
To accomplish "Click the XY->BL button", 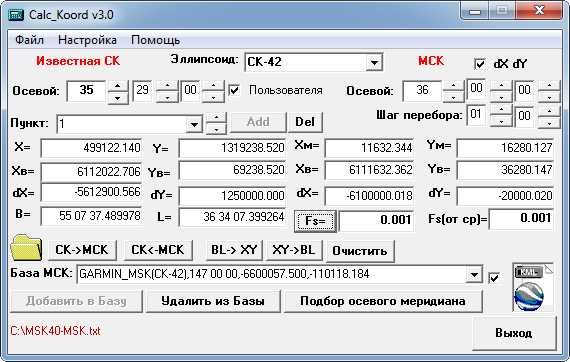I will [x=294, y=250].
